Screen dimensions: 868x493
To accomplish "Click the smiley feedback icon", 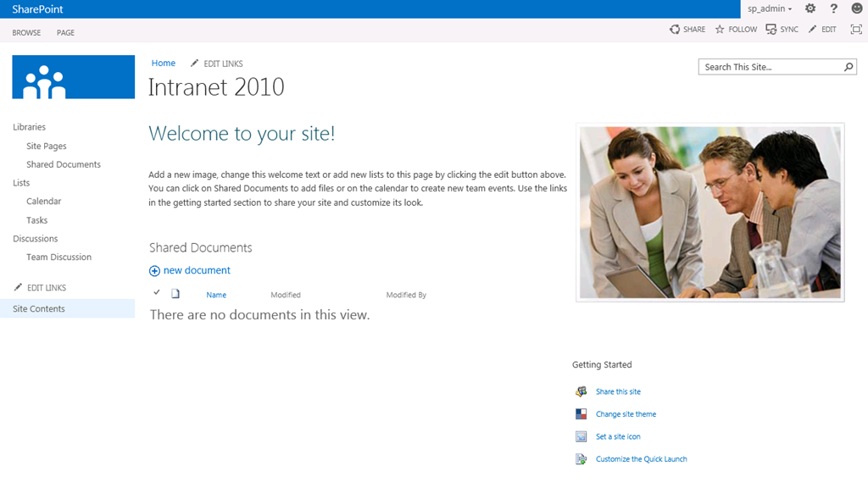I will point(857,8).
